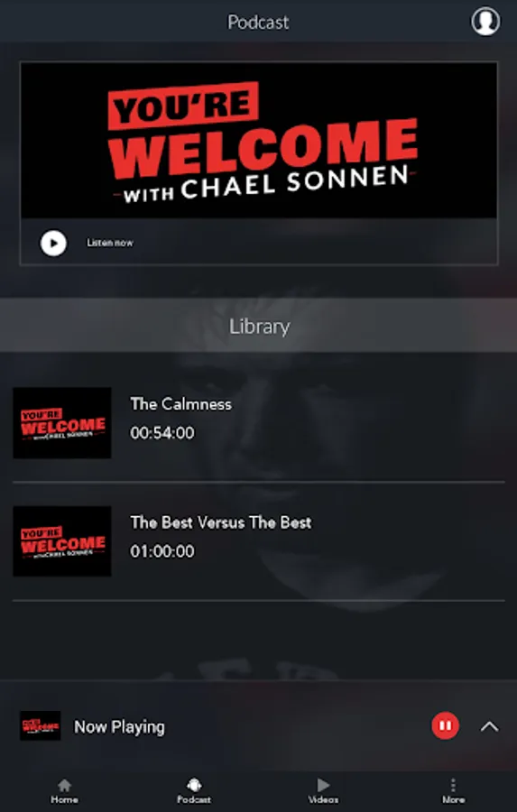This screenshot has height=812, width=517.
Task: Click the Podcast title in header
Action: (258, 22)
